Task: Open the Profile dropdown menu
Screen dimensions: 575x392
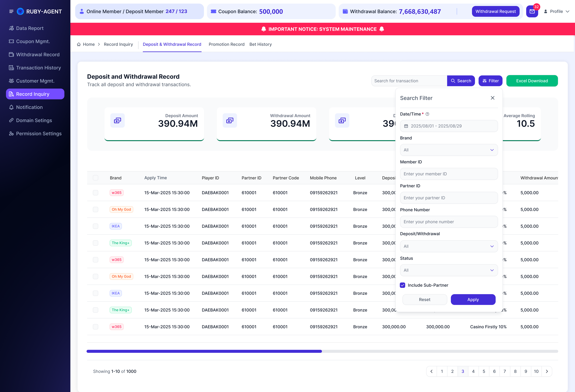Action: click(x=556, y=11)
